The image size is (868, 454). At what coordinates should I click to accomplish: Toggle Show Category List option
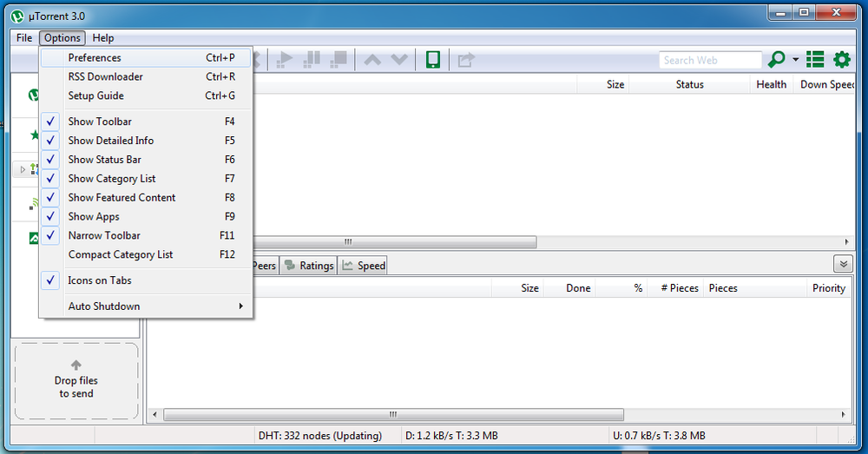146,178
